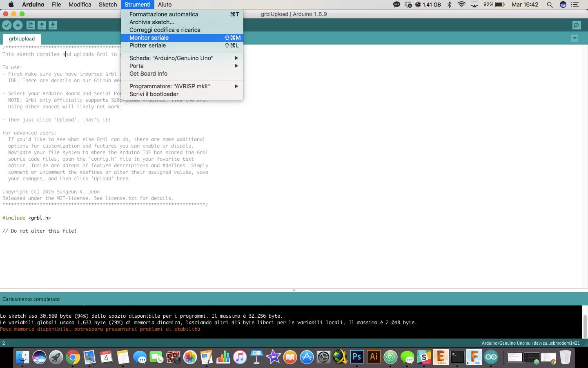The image size is (588, 368).
Task: Open the Trash in the dock
Action: [565, 357]
